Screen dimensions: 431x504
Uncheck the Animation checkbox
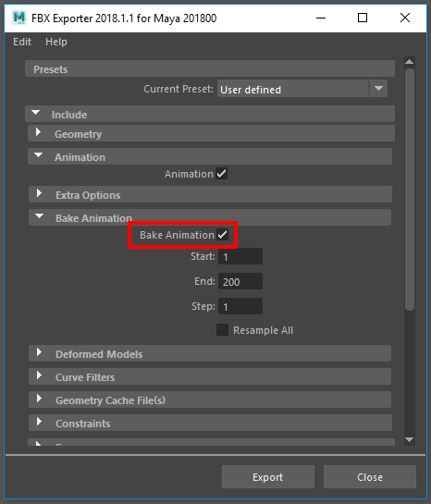222,174
